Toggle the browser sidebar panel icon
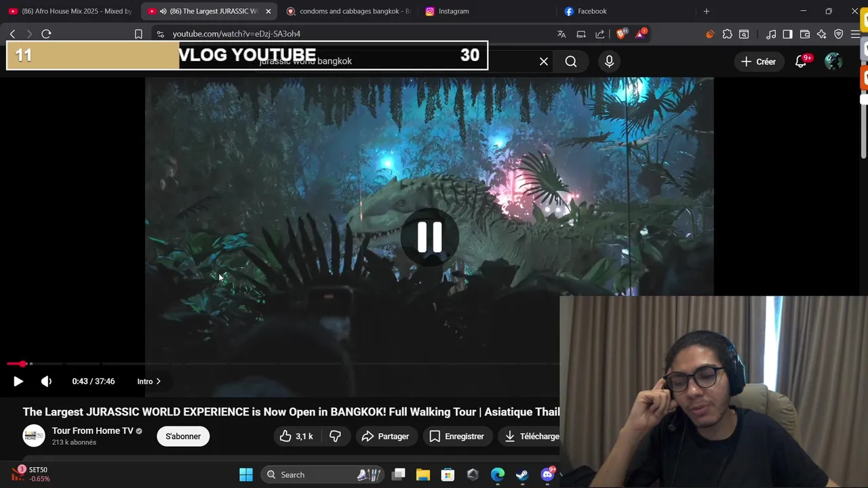868x488 pixels. (787, 34)
